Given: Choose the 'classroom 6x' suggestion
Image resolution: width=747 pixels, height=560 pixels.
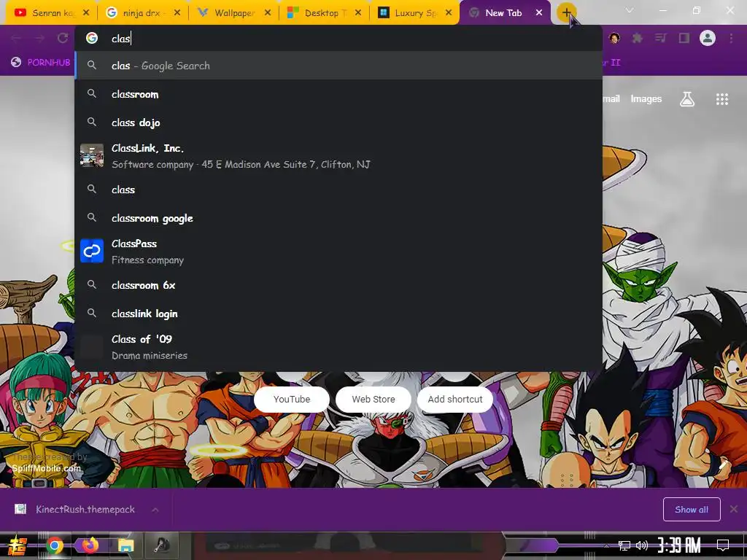Looking at the screenshot, I should [x=338, y=285].
